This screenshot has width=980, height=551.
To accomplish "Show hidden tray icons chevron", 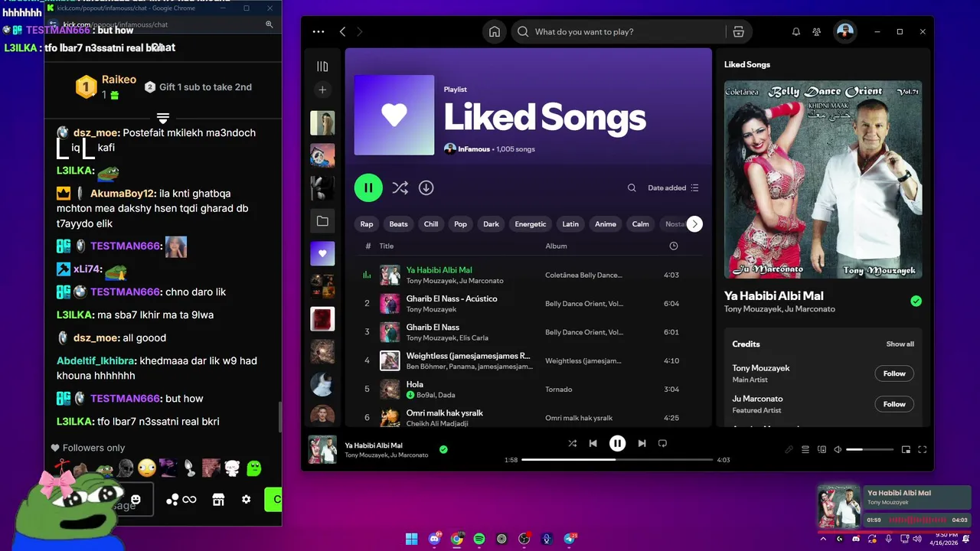I will [x=823, y=539].
